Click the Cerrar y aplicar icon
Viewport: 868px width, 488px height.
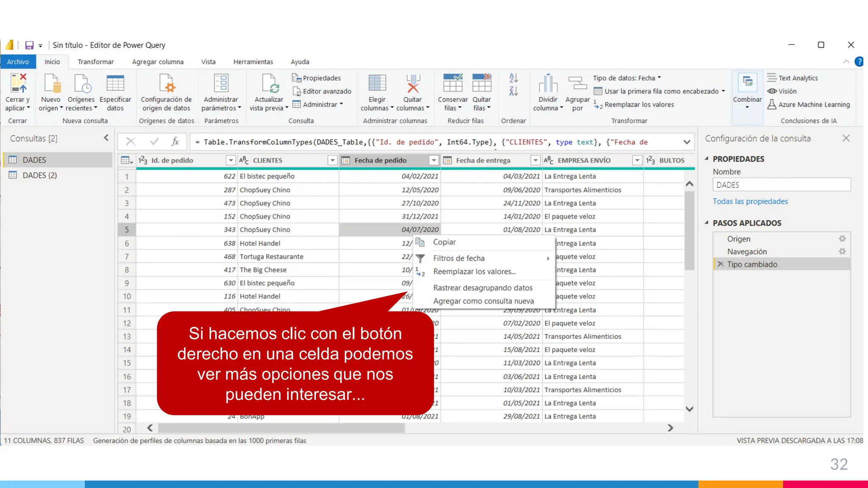tap(19, 83)
